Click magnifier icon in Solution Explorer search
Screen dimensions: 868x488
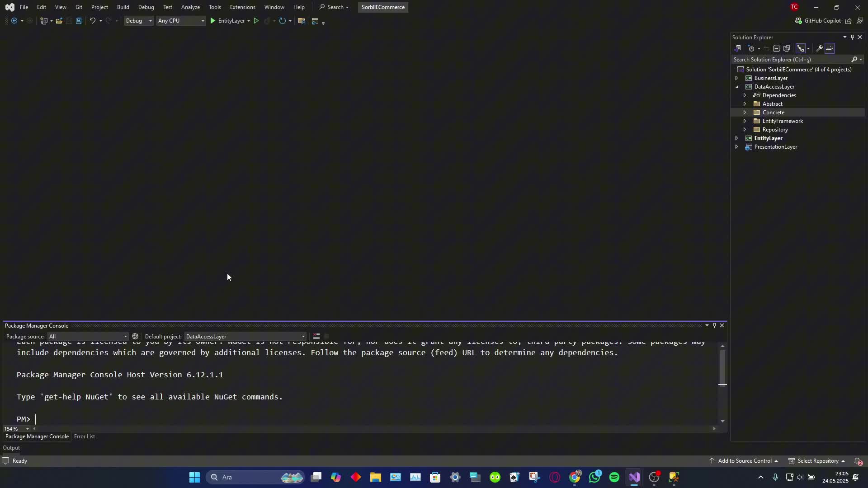coord(854,60)
